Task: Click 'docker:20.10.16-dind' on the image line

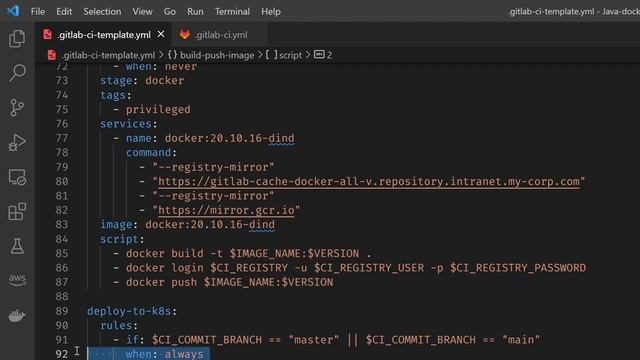Action: pos(210,225)
